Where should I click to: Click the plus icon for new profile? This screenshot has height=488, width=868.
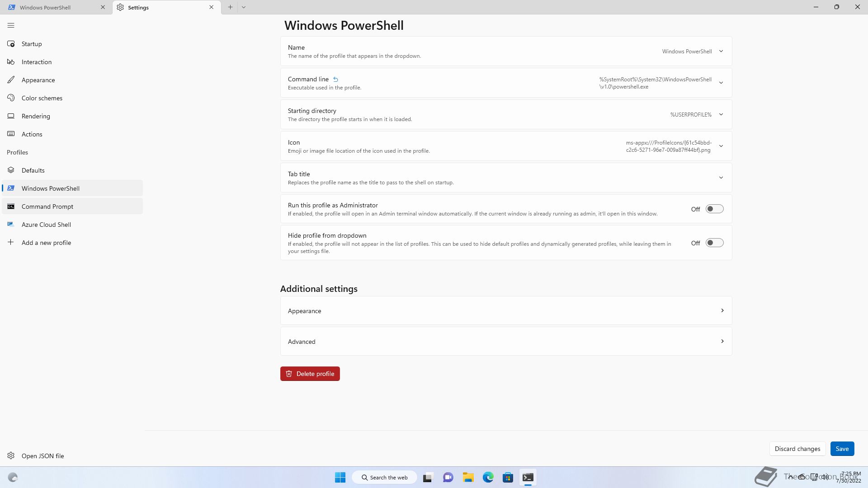click(x=11, y=243)
